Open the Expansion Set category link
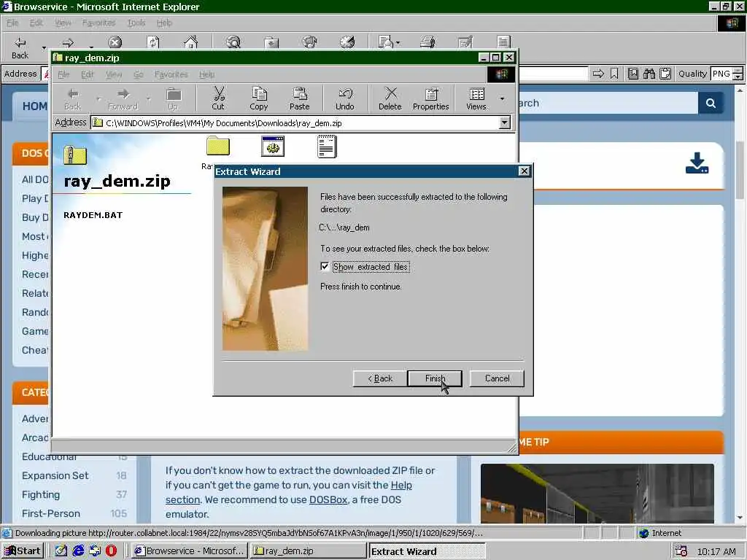 [x=55, y=475]
